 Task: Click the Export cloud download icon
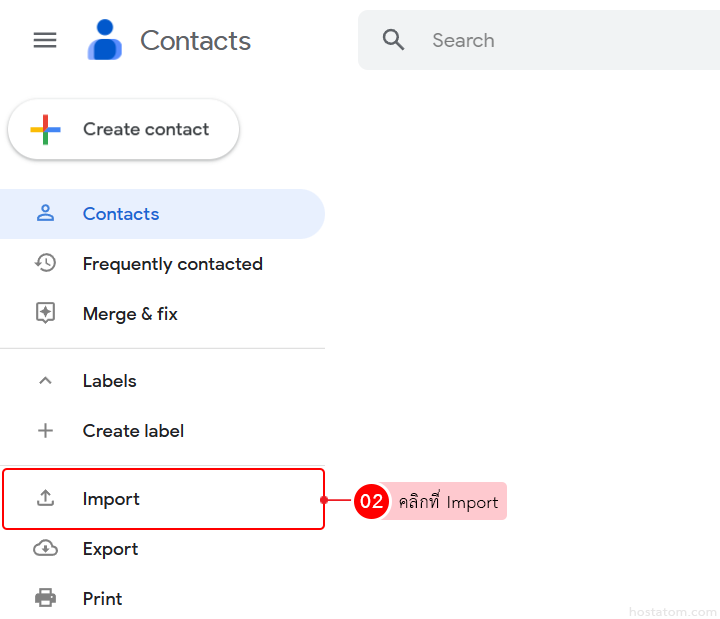(x=45, y=548)
